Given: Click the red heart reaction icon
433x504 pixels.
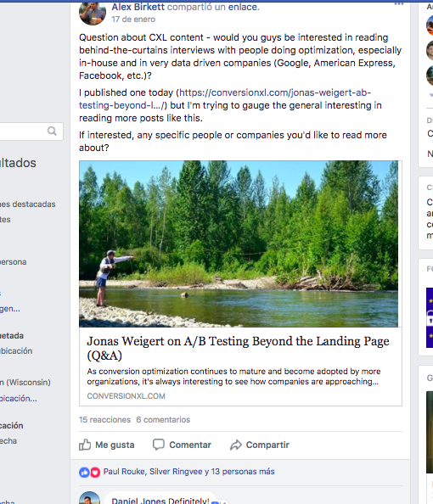Looking at the screenshot, I should point(95,472).
